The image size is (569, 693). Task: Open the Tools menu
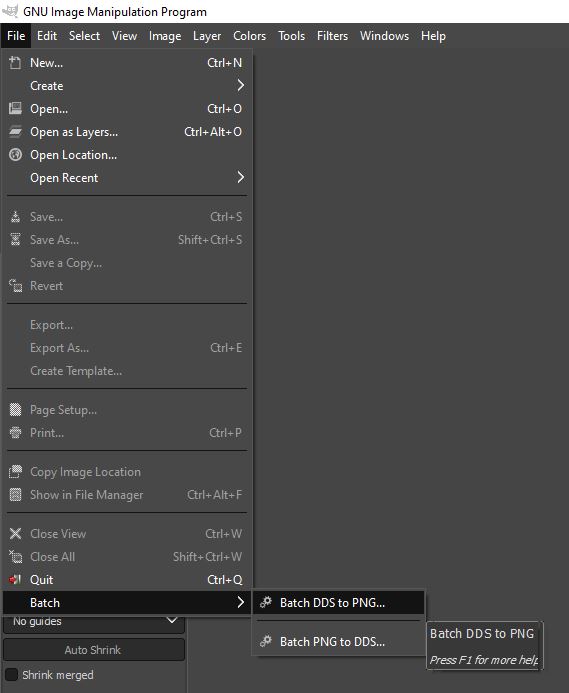(x=291, y=36)
